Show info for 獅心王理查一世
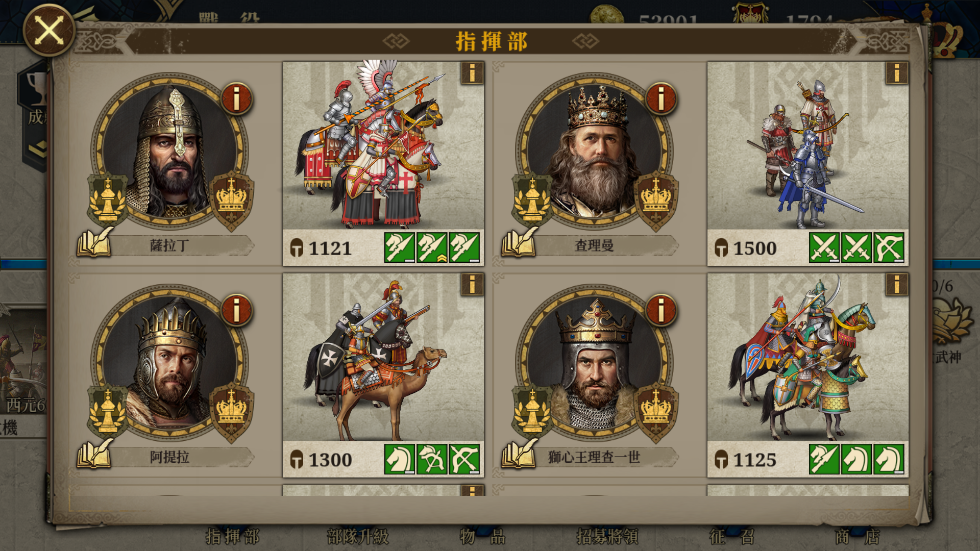Screen dimensions: 980x551 coord(661,310)
